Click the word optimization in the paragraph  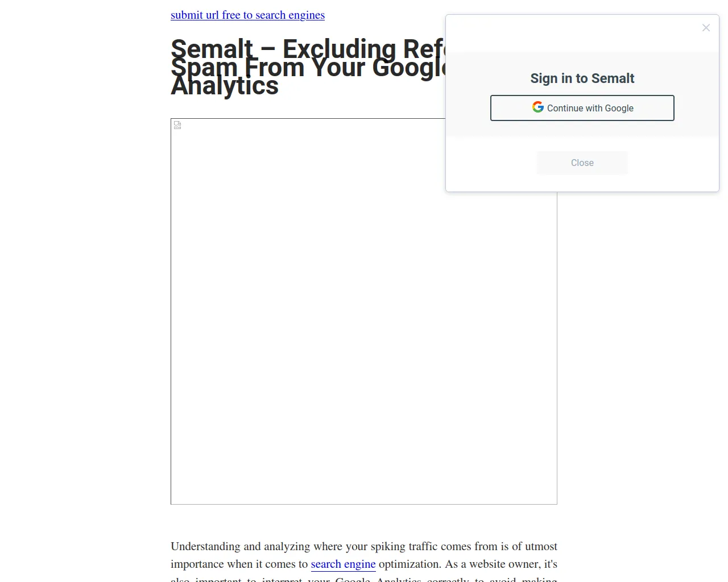(409, 564)
